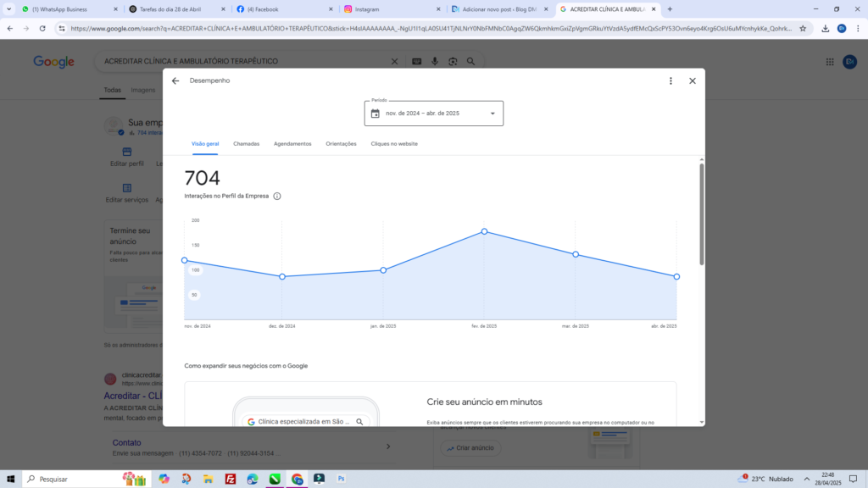Switch to Adicionar novo post browser tab
Image resolution: width=868 pixels, height=488 pixels.
pyautogui.click(x=499, y=9)
